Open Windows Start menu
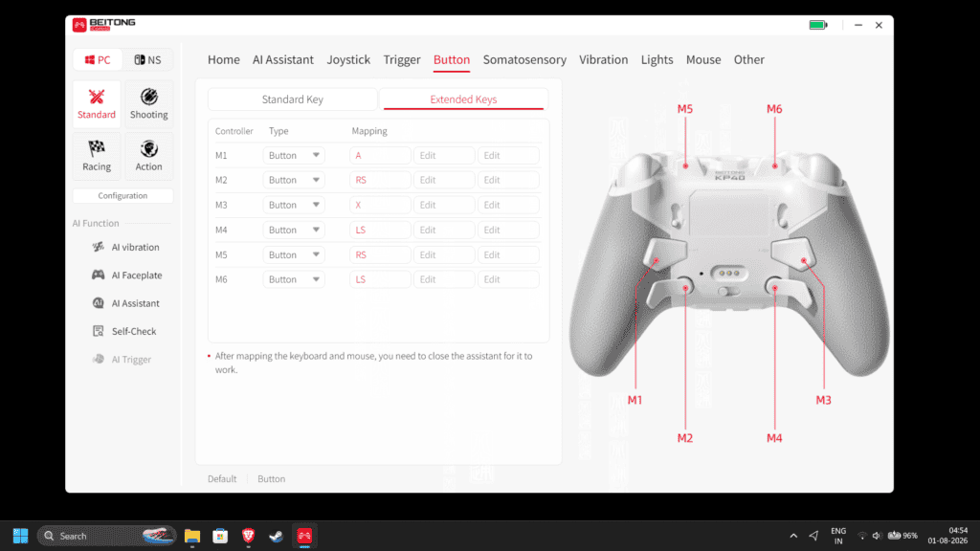The width and height of the screenshot is (980, 551). coord(21,536)
